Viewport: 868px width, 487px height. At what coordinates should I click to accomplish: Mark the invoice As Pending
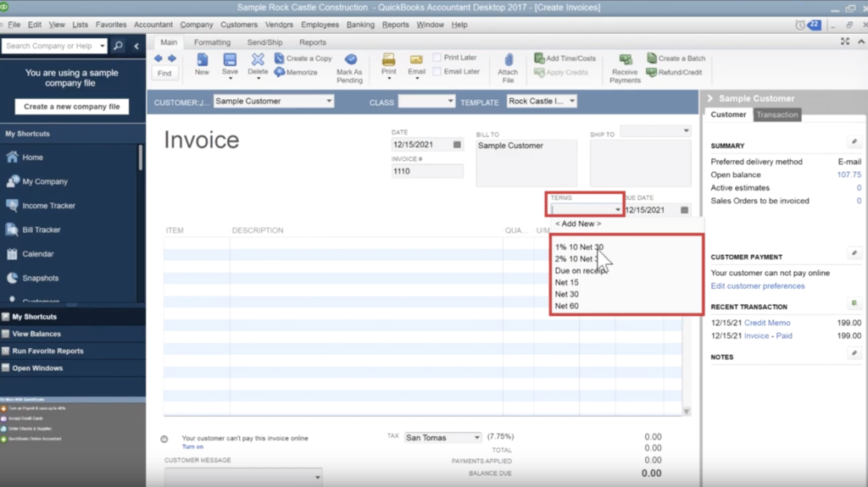pyautogui.click(x=349, y=69)
